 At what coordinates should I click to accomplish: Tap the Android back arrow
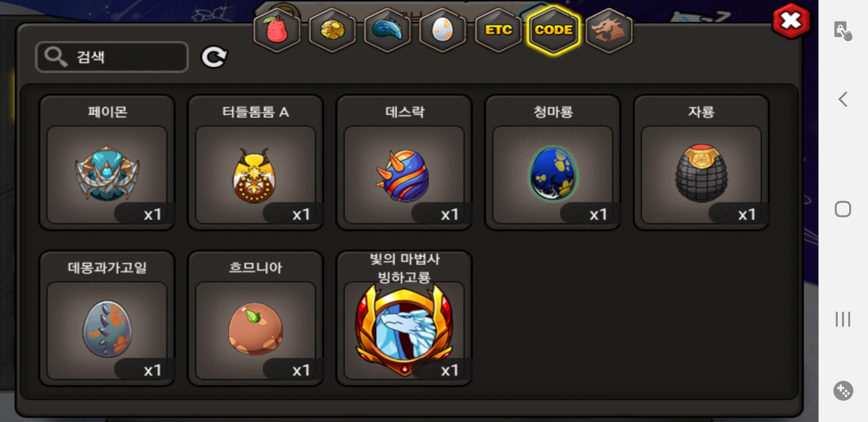pyautogui.click(x=843, y=99)
